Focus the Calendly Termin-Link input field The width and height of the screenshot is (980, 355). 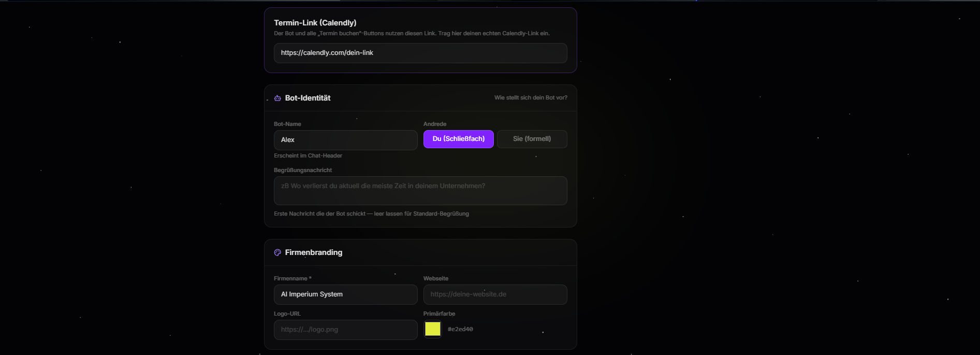(x=420, y=53)
